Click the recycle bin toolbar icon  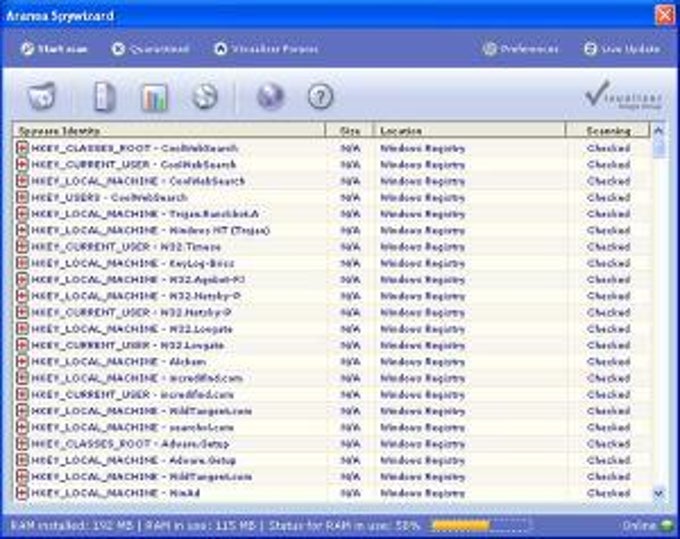pos(42,96)
